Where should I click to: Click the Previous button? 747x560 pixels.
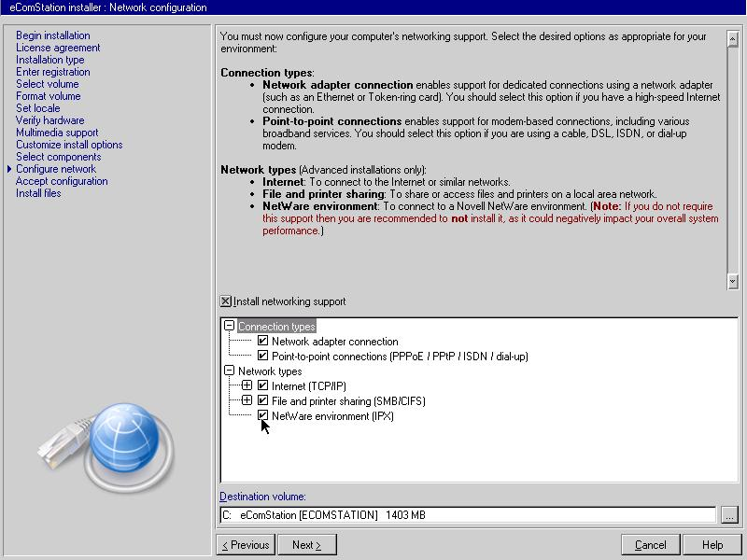click(246, 545)
